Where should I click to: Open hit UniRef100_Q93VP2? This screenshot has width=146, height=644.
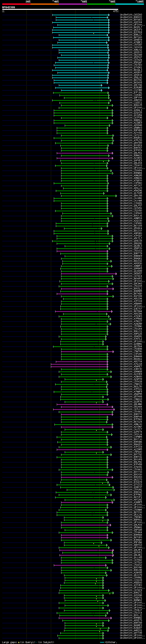131,552
